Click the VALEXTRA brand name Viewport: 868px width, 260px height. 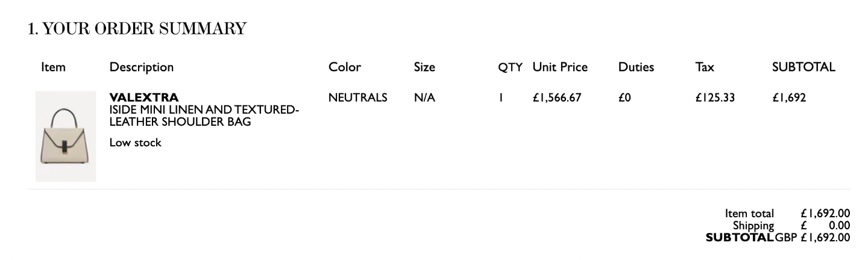[144, 97]
